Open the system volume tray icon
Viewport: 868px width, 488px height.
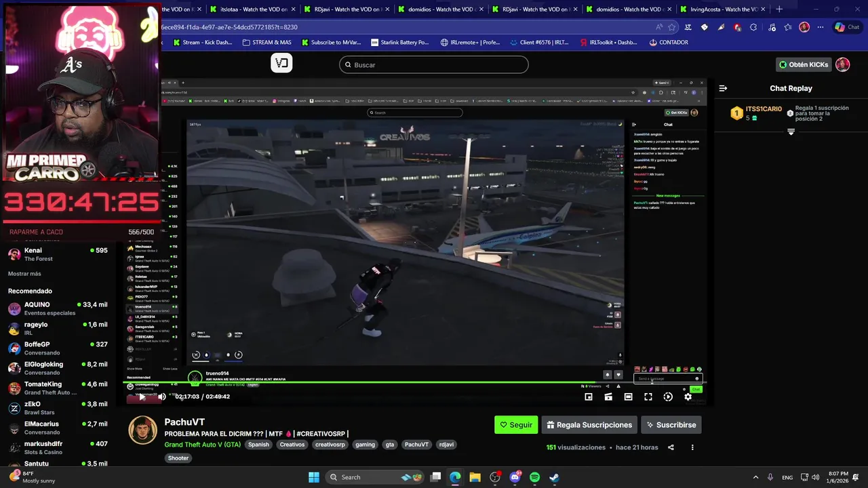click(x=815, y=477)
